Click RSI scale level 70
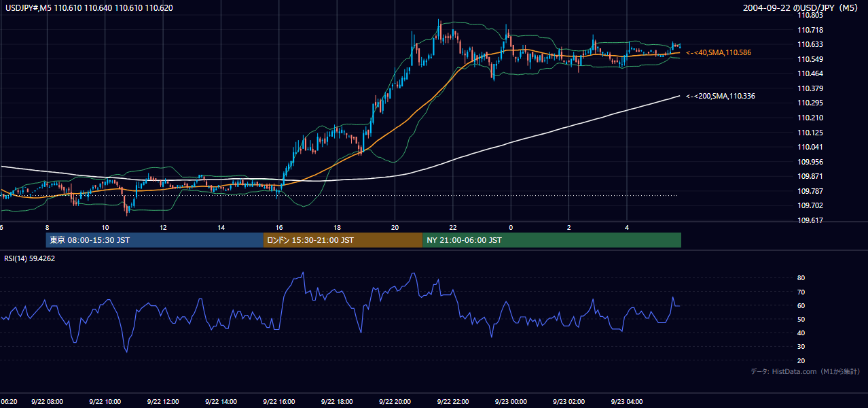 pyautogui.click(x=801, y=292)
